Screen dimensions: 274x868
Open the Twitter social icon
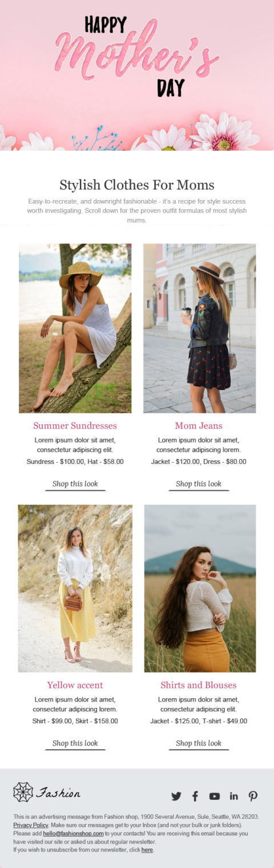coord(176,796)
